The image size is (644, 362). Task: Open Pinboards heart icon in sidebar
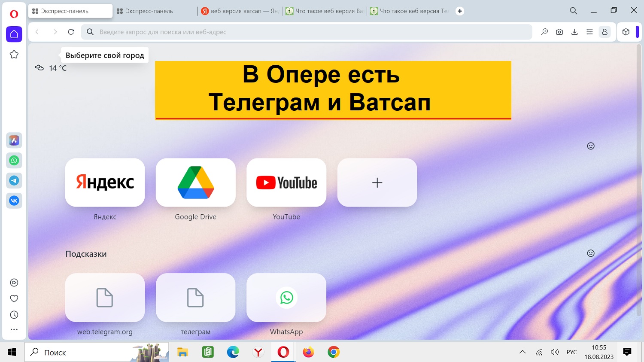pyautogui.click(x=14, y=298)
